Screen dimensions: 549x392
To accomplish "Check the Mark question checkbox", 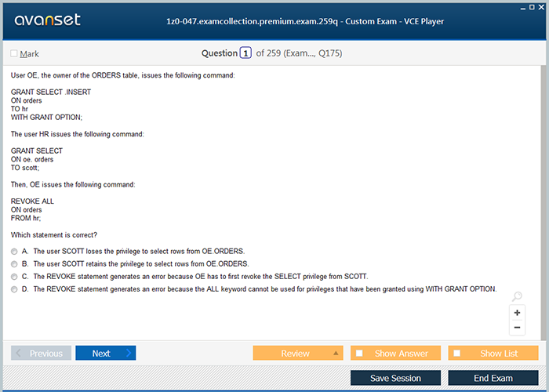I will (14, 54).
